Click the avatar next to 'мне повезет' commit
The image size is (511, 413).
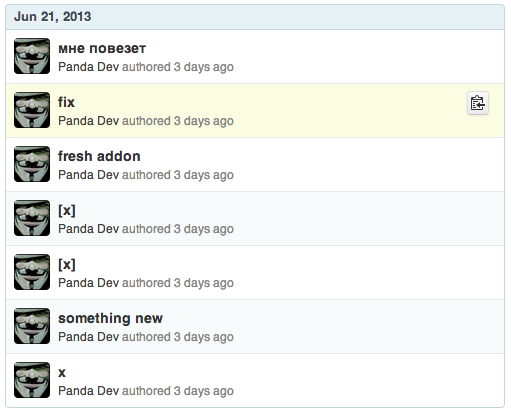tap(32, 56)
